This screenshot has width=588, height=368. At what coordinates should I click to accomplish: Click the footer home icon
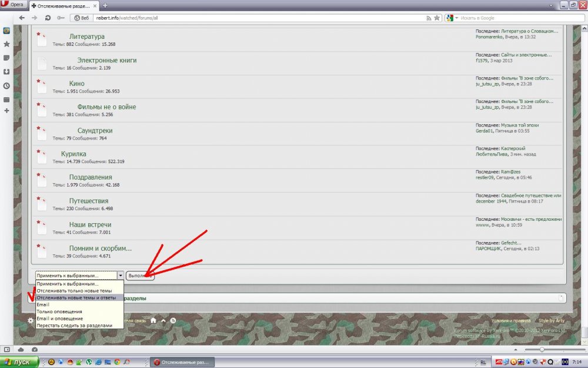[153, 320]
